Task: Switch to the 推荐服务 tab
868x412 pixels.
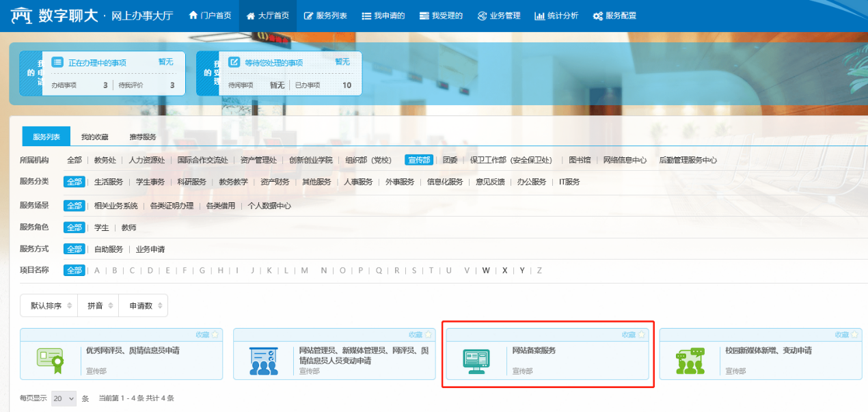Action: pos(142,137)
